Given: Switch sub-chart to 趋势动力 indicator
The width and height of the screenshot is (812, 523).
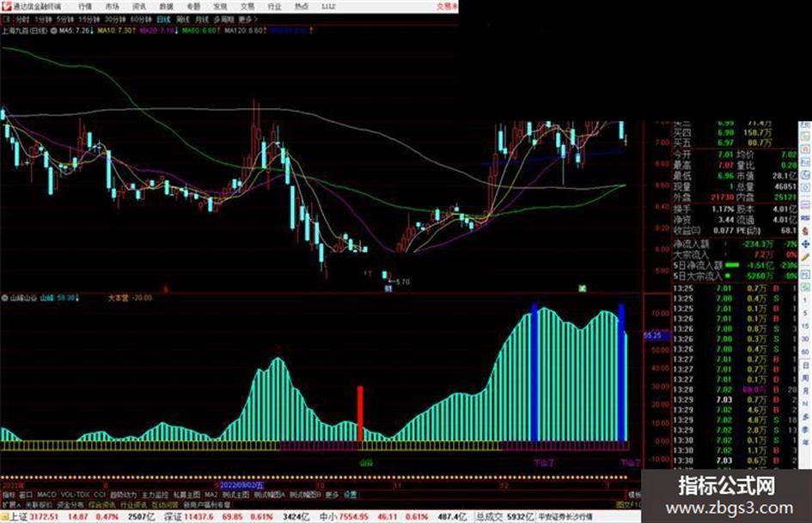Looking at the screenshot, I should (123, 495).
